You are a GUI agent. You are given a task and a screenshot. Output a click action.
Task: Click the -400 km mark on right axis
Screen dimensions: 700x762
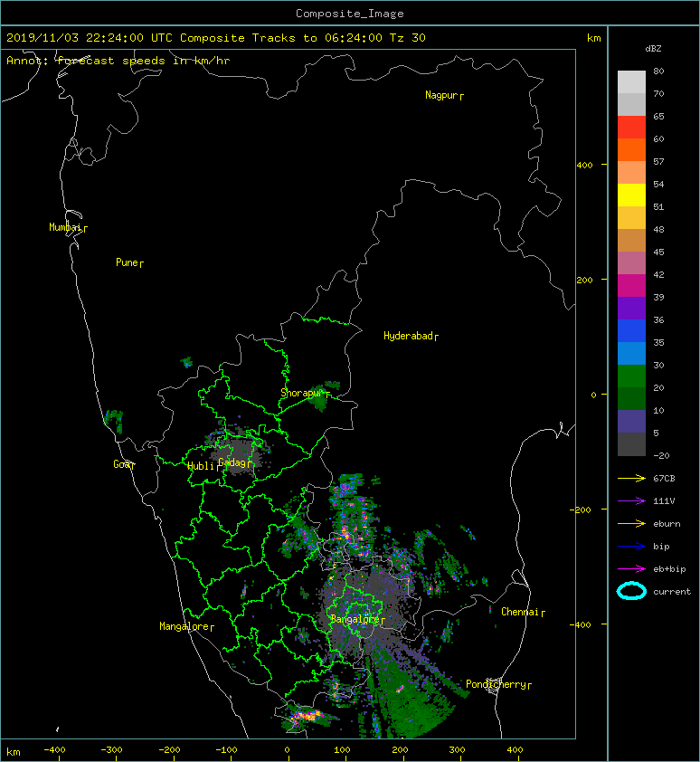point(582,625)
